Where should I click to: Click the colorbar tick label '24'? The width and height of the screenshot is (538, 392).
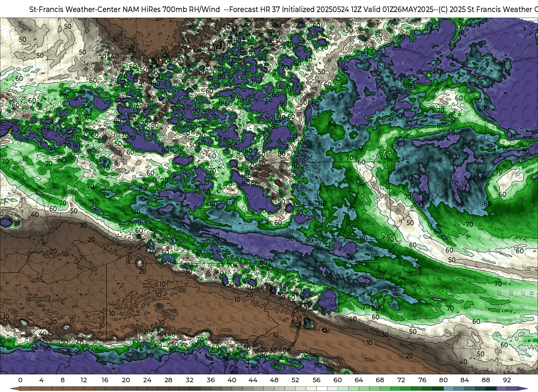147,380
